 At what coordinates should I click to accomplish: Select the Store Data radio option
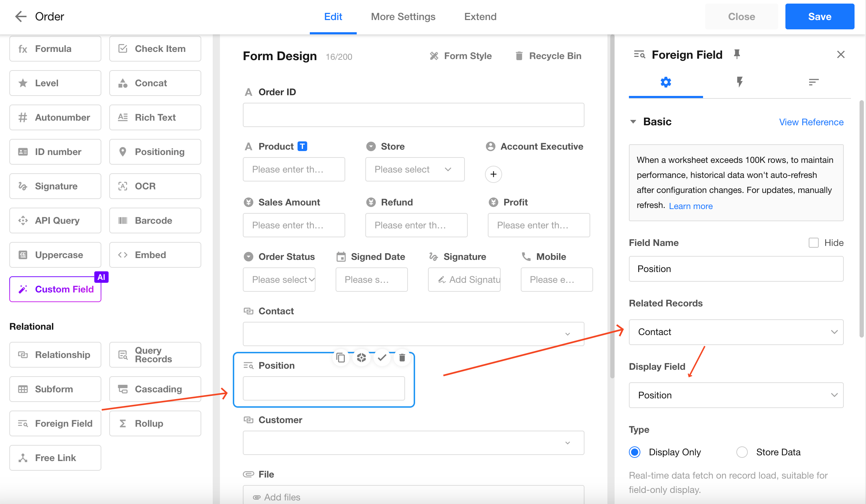[x=742, y=452]
